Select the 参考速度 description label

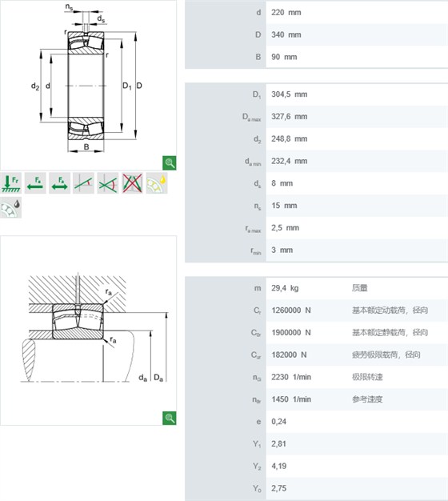tap(367, 399)
